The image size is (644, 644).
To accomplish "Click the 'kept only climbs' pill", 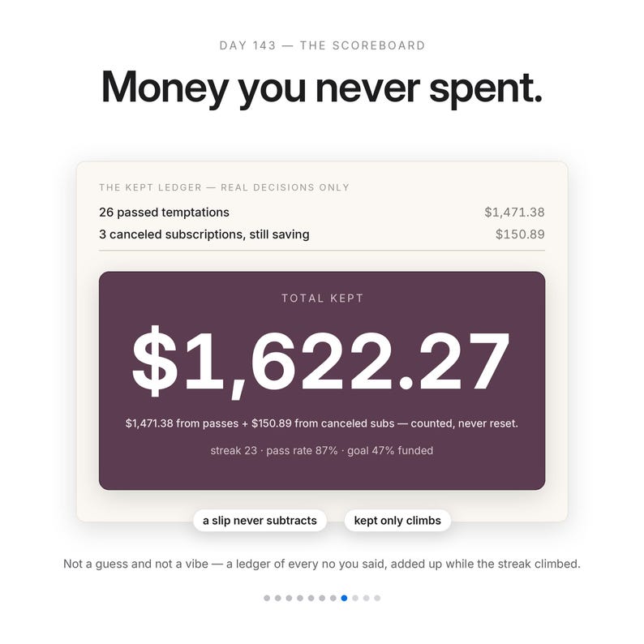I will (x=397, y=521).
